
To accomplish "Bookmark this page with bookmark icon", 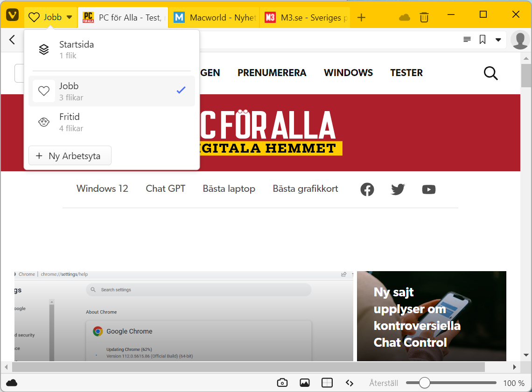I will tap(483, 40).
